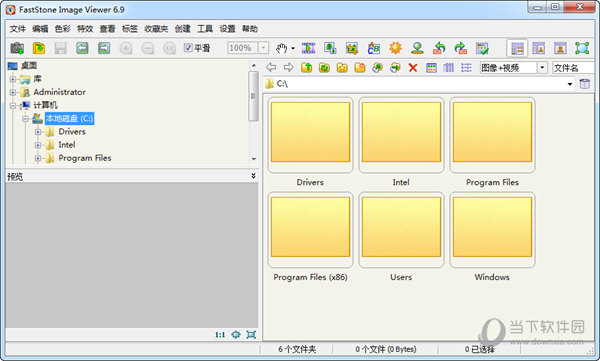Screen dimensions: 600x361
Task: Start the slideshow via the filmstrip play icon
Action: coord(308,48)
